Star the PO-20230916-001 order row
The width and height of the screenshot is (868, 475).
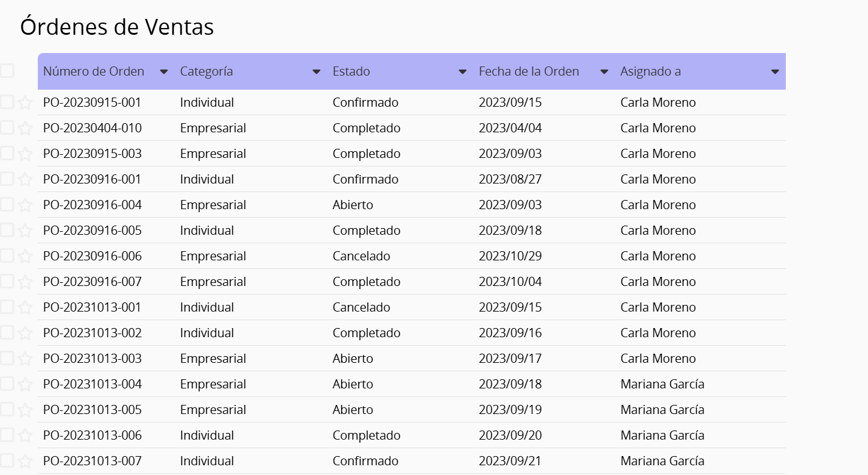point(24,179)
